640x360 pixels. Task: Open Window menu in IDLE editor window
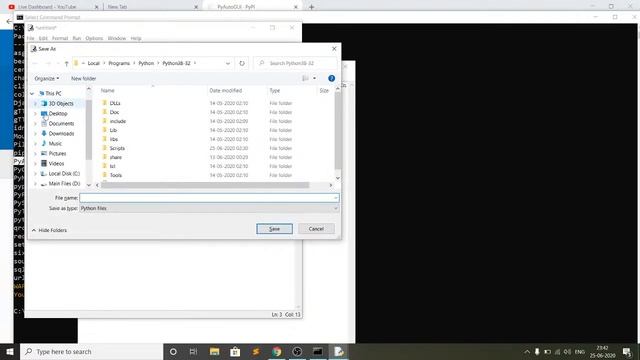[117, 38]
